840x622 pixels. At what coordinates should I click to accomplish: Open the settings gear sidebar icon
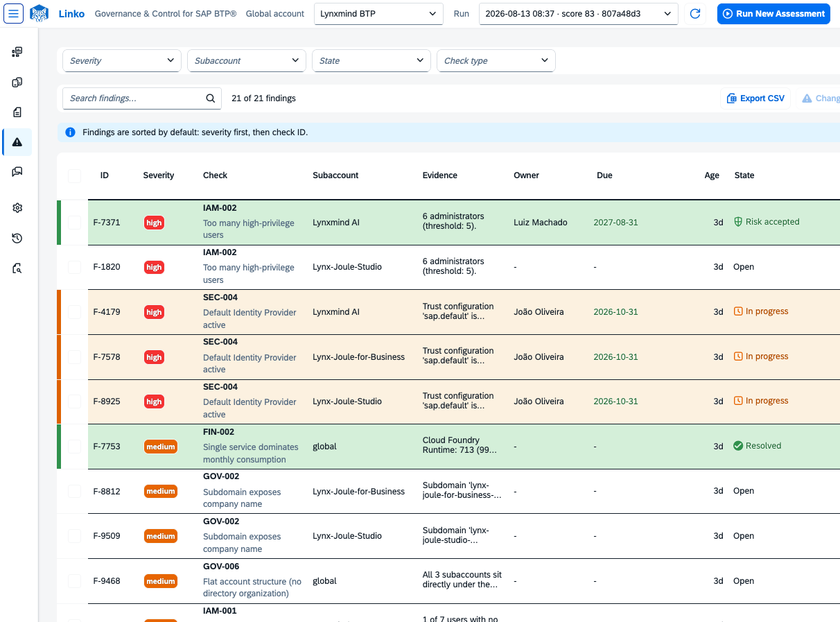pyautogui.click(x=17, y=208)
